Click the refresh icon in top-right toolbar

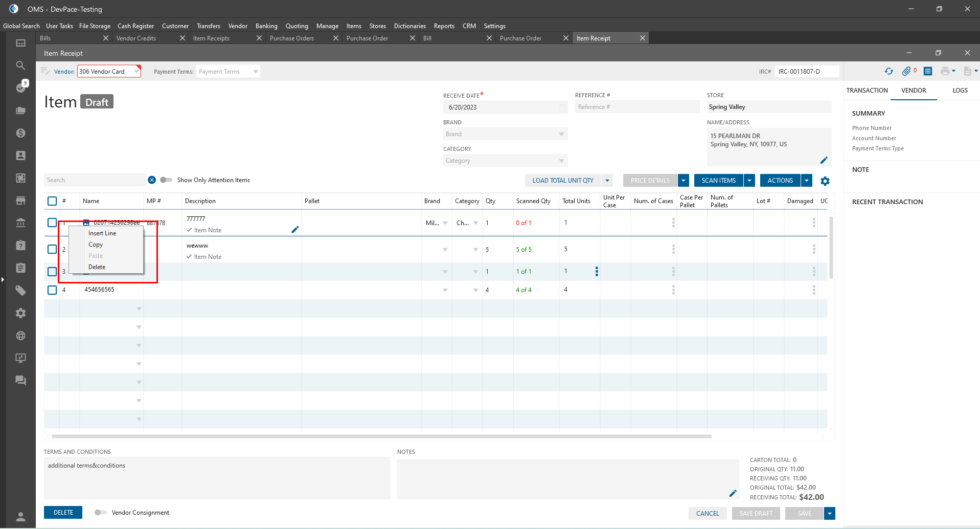[889, 72]
